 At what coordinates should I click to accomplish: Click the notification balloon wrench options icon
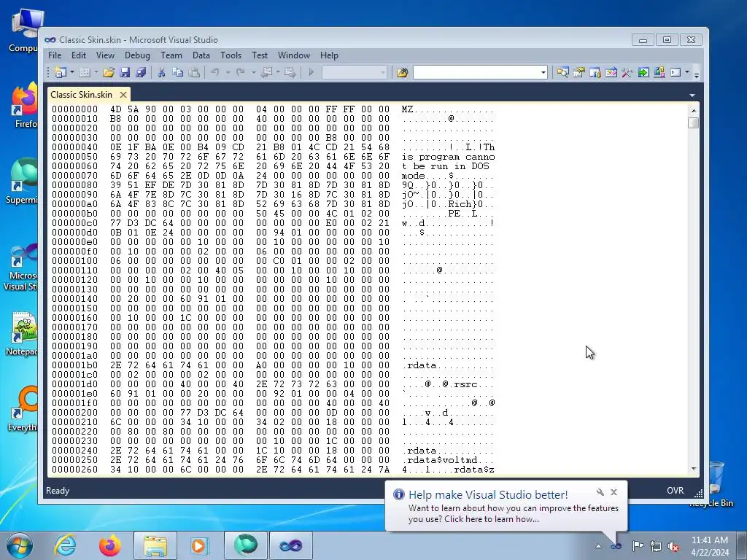[x=600, y=492]
